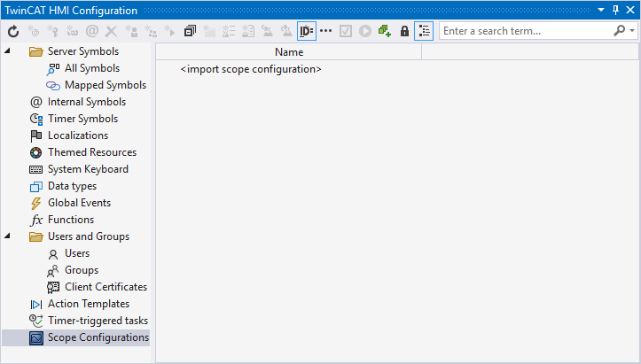Viewport: 641px width, 364px height.
Task: Open the search options dropdown arrow
Action: coord(632,31)
